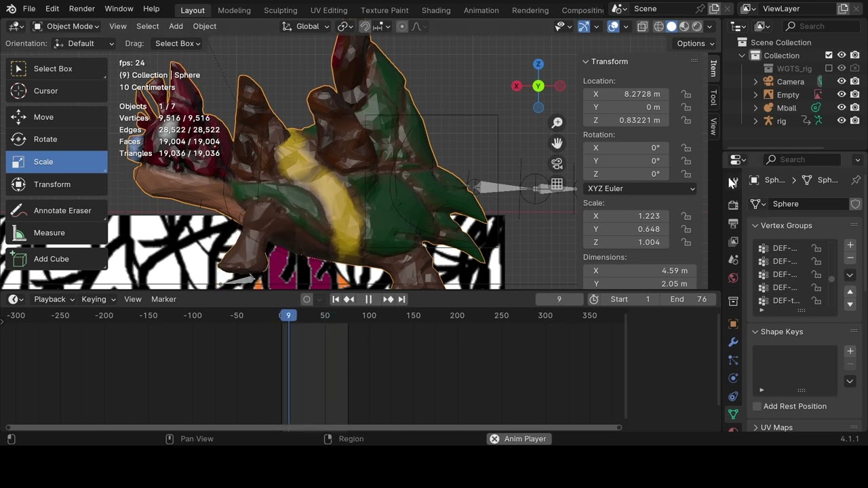Click the current frame number field
The image size is (868, 488).
click(559, 299)
